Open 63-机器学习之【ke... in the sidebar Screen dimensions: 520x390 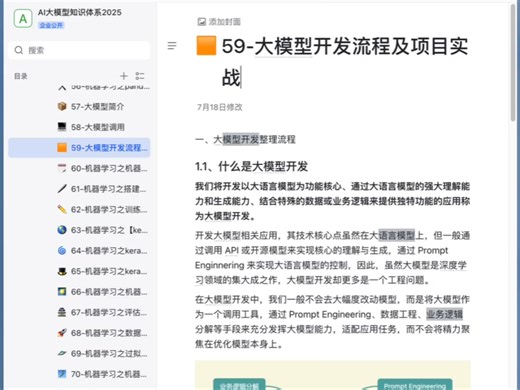pyautogui.click(x=109, y=230)
